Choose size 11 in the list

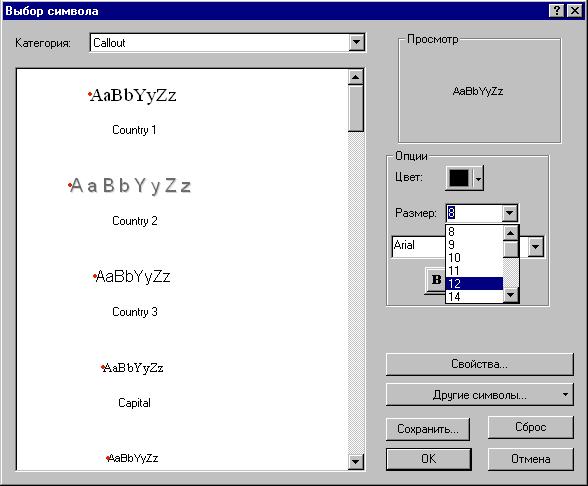474,270
